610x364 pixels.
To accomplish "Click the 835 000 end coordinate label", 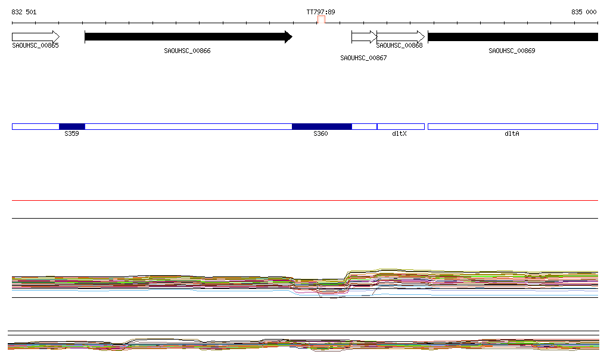I will 583,12.
